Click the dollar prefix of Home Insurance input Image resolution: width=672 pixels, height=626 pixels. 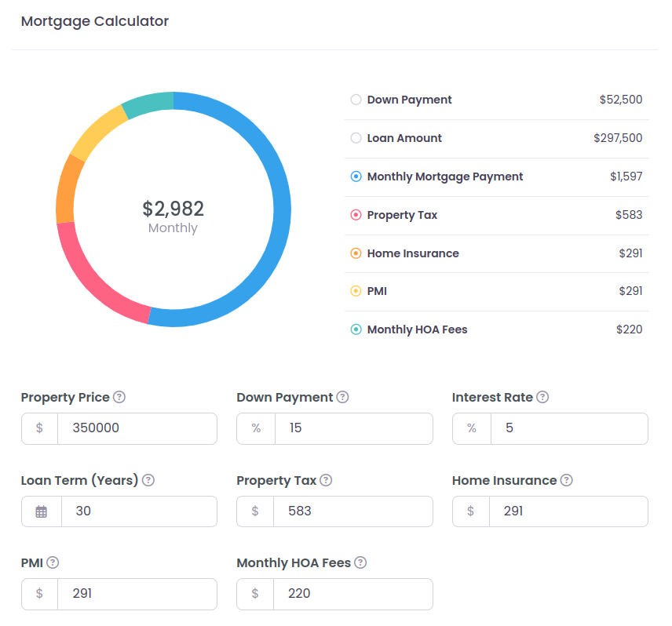pyautogui.click(x=470, y=511)
